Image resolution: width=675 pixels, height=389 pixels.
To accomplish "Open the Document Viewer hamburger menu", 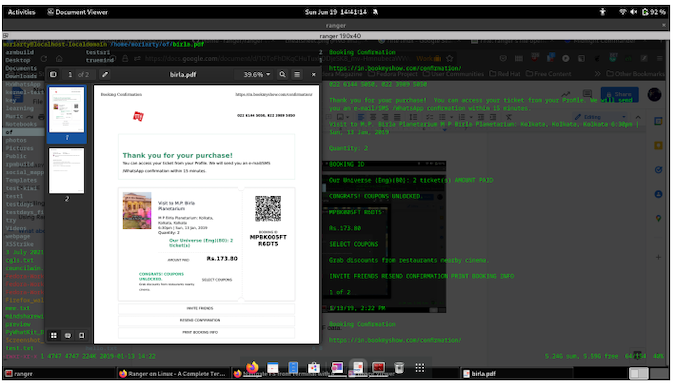I will pos(297,74).
